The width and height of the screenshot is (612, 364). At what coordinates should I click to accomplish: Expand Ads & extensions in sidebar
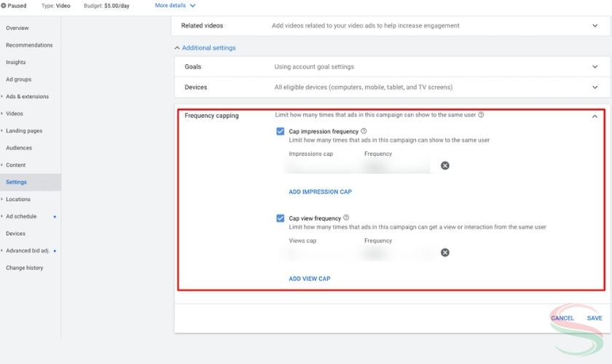1,96
